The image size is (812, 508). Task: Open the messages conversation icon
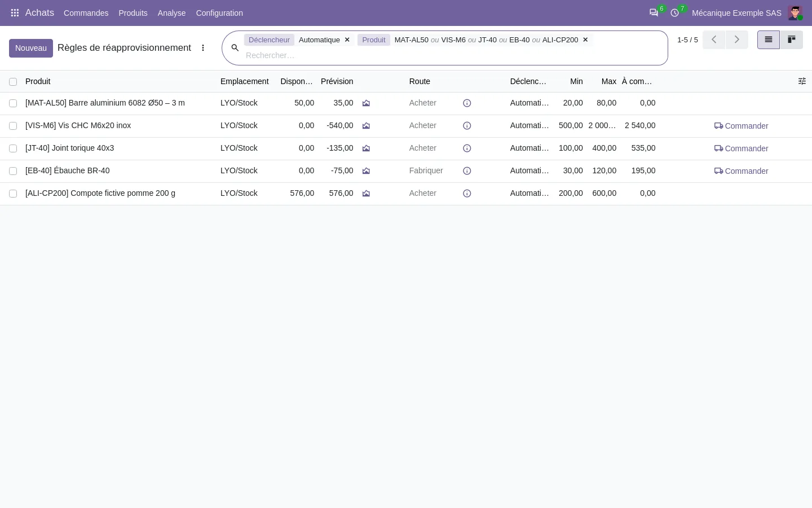(654, 12)
